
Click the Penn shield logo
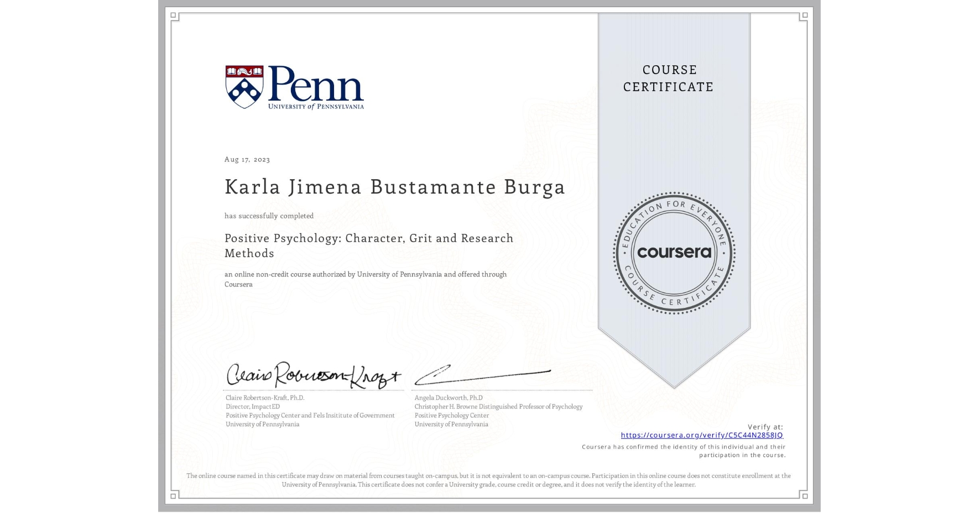tap(244, 87)
